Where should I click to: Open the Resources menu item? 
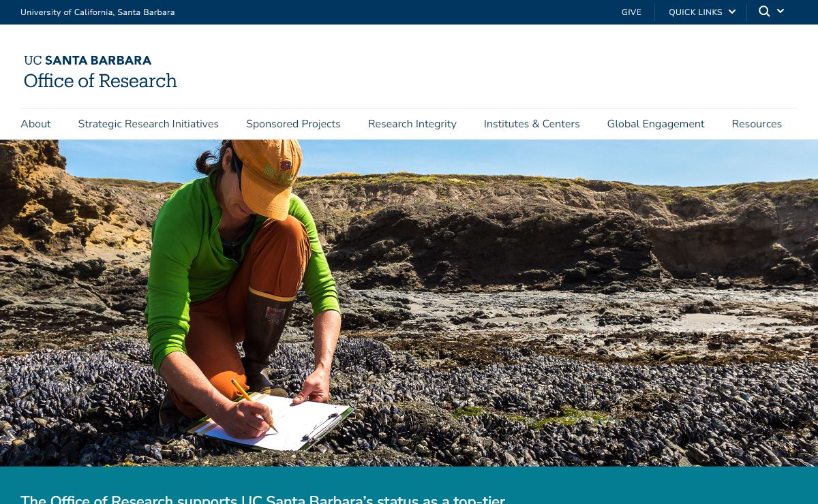[x=757, y=124]
